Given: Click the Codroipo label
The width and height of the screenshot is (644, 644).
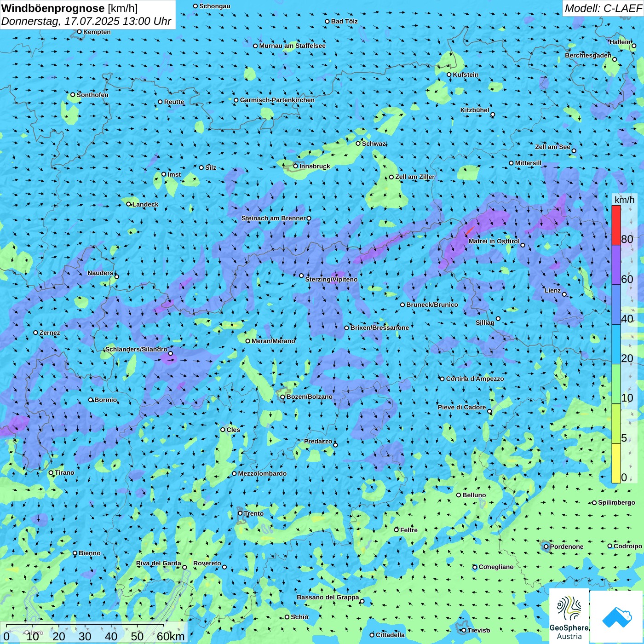Looking at the screenshot, I should 628,546.
